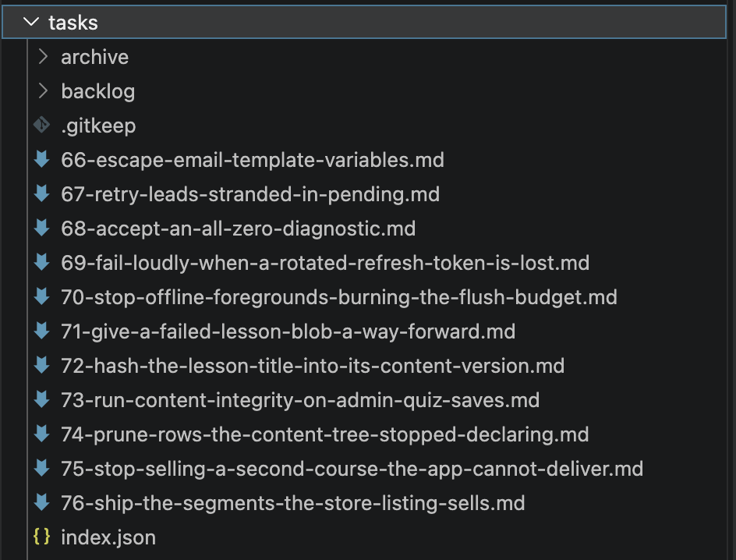Click the backlog folder name
736x560 pixels.
[x=98, y=91]
